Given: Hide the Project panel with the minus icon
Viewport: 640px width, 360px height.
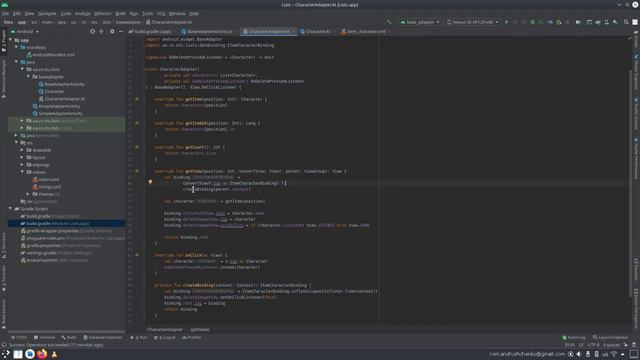Looking at the screenshot, I should [x=121, y=31].
